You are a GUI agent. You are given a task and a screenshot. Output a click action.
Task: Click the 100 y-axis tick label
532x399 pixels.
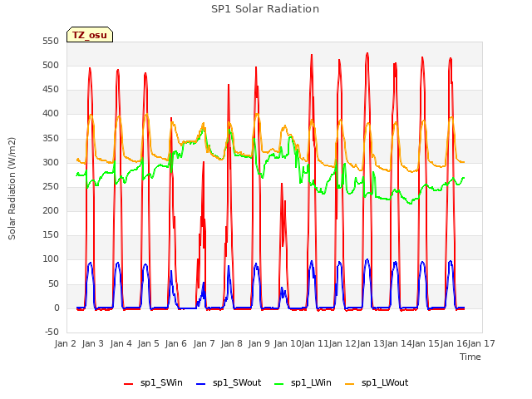coord(51,259)
